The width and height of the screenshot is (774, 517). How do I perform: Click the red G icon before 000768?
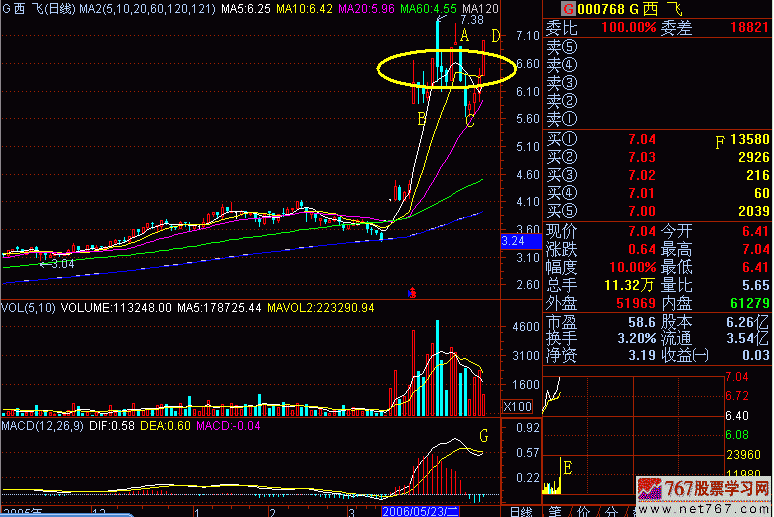pyautogui.click(x=551, y=9)
